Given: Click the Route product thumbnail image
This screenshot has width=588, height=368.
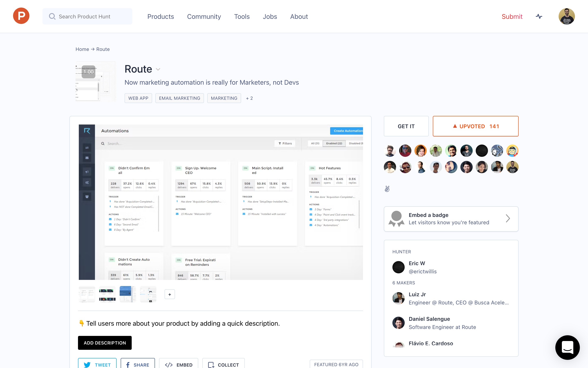Looking at the screenshot, I should tap(95, 82).
